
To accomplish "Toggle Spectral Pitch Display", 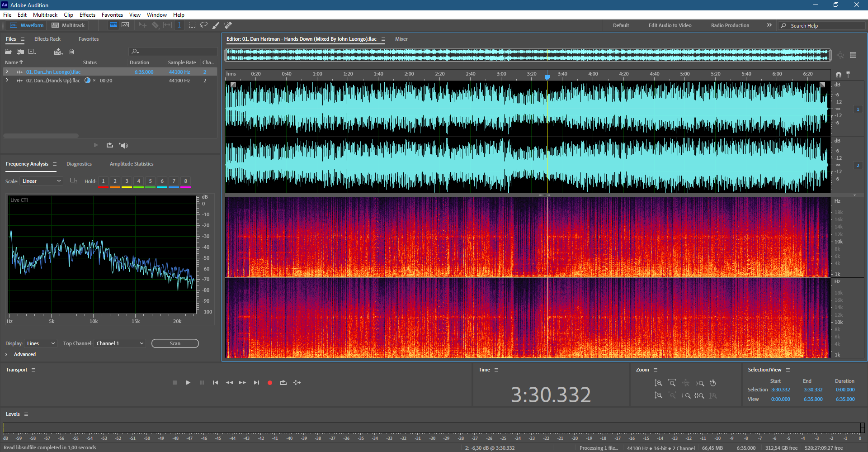I will click(x=125, y=25).
